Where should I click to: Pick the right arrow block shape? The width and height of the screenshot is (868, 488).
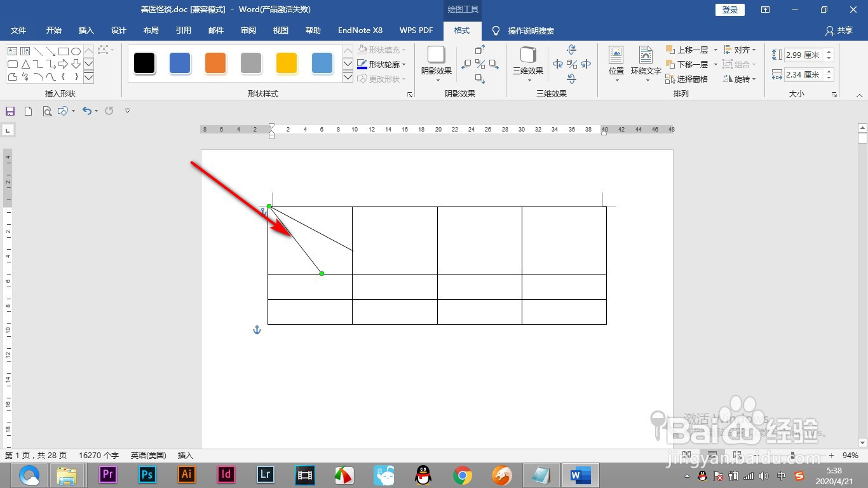click(x=63, y=64)
